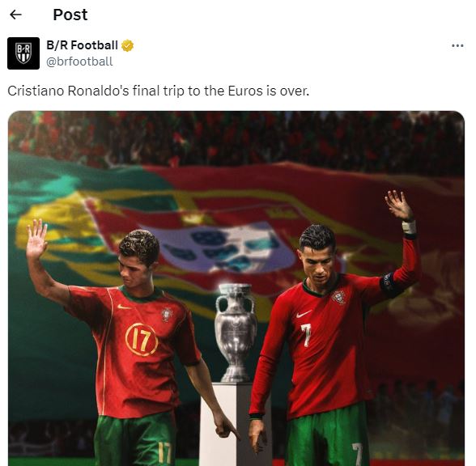Image resolution: width=476 pixels, height=466 pixels.
Task: Open the three-dot more options menu
Action: click(x=457, y=46)
